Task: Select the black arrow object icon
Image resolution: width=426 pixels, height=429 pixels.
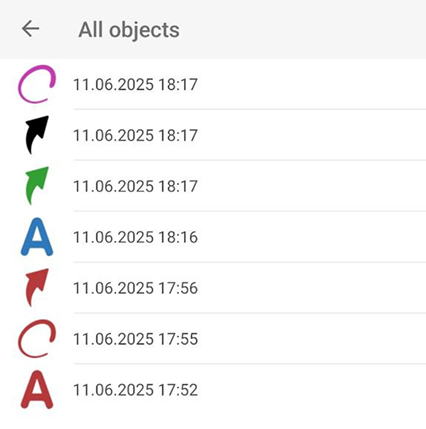Action: pyautogui.click(x=37, y=135)
